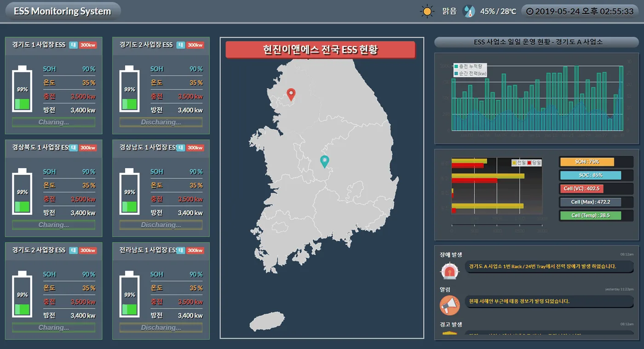
Task: Click the battery icon in 전라남도 1 사업장 card
Action: coord(129,294)
